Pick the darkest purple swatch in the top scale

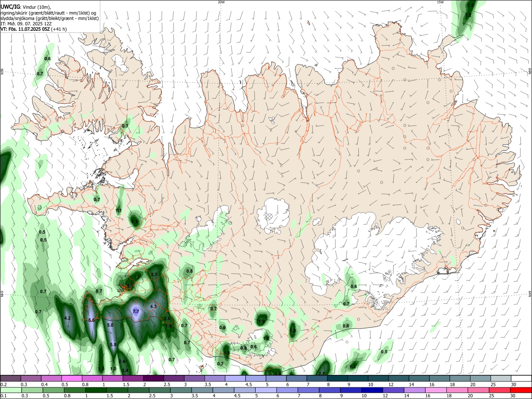click(153, 378)
